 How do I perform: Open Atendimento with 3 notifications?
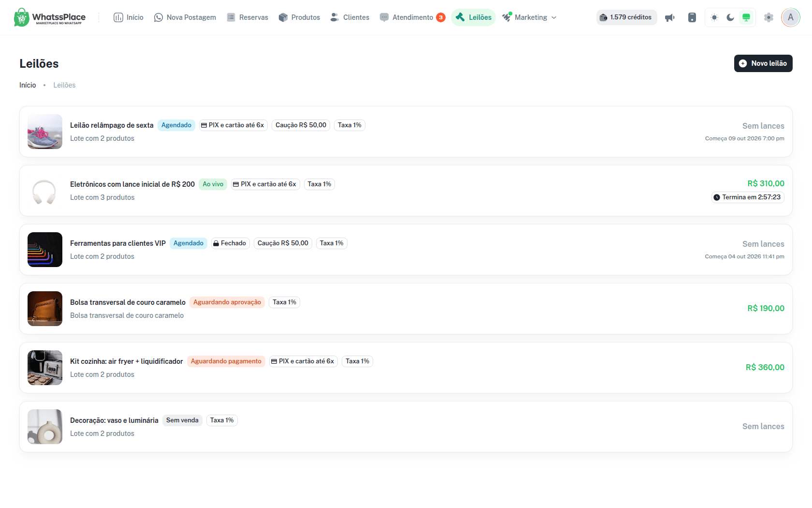click(412, 17)
